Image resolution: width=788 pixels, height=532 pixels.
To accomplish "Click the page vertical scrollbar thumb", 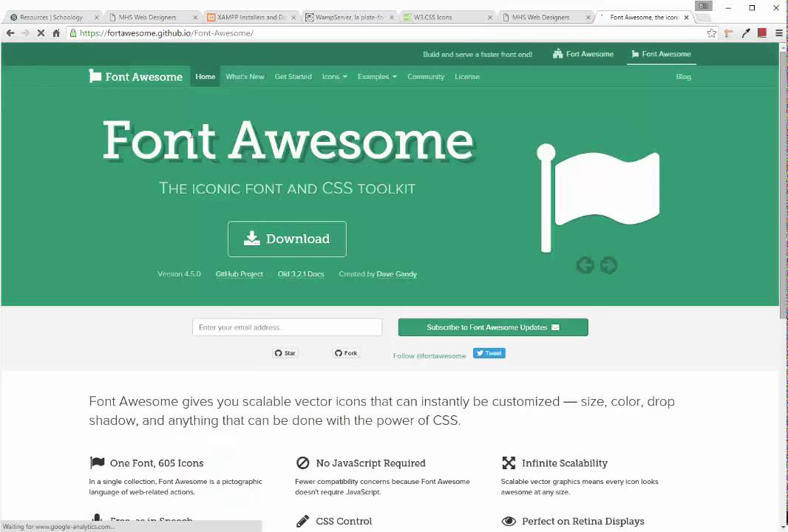I will click(783, 183).
